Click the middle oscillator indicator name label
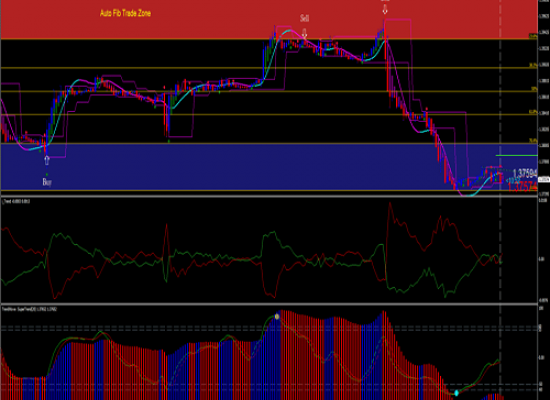The height and width of the screenshot is (400, 550). click(x=16, y=201)
